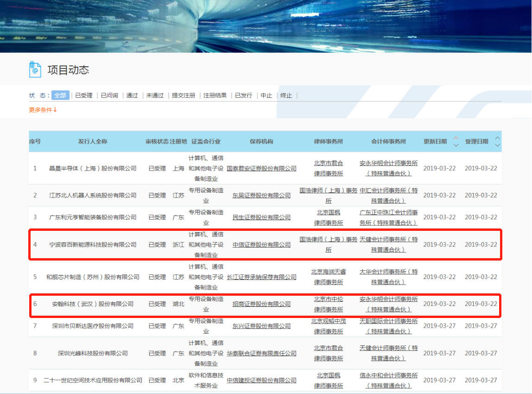Open 招商证券股份有限公司 sponsor link
Image resolution: width=532 pixels, height=394 pixels.
tap(261, 304)
